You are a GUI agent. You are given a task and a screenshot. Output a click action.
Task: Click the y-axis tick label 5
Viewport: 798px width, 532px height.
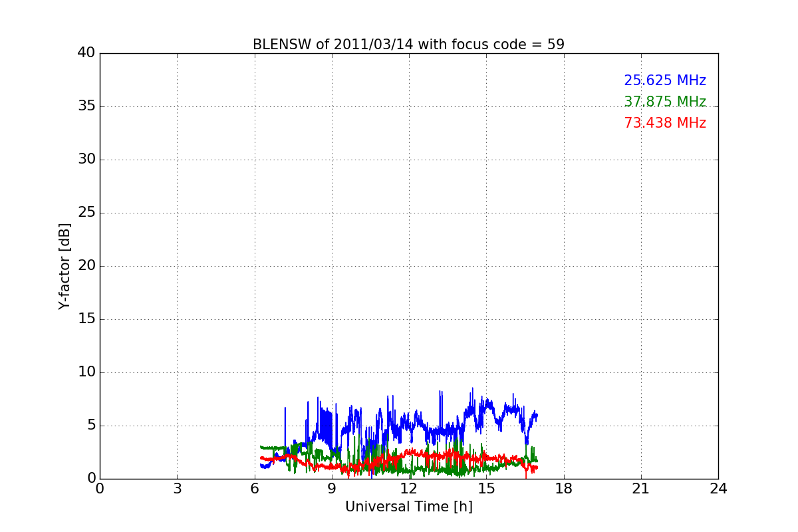[x=91, y=426]
